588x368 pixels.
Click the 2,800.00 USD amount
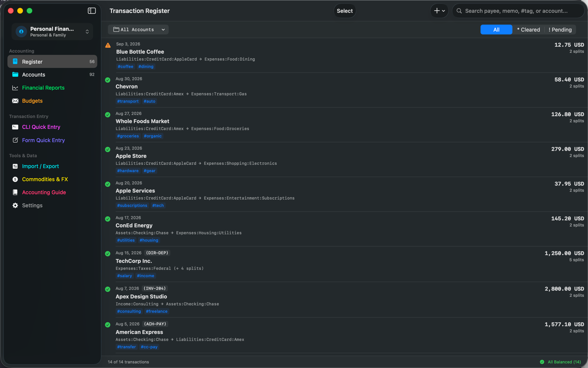pos(564,289)
